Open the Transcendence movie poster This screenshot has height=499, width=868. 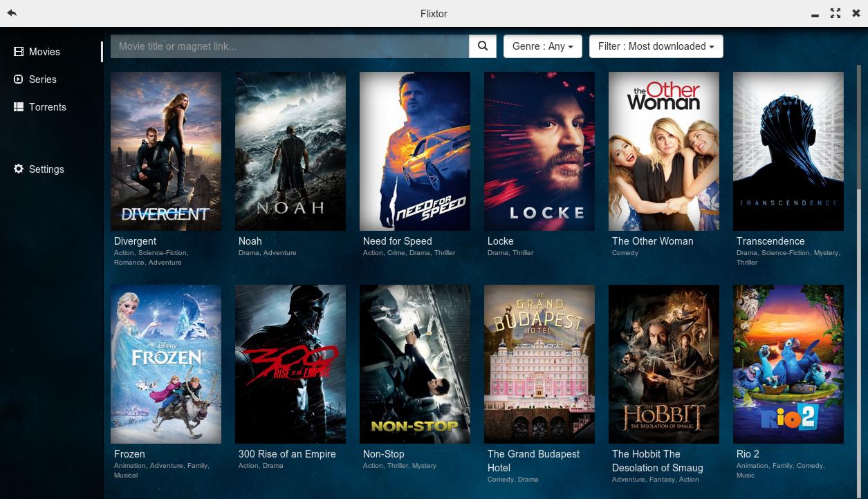[x=788, y=151]
